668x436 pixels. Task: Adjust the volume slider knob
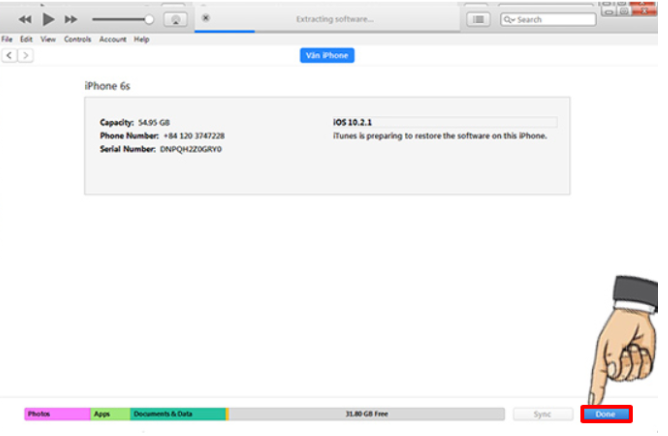click(x=149, y=19)
